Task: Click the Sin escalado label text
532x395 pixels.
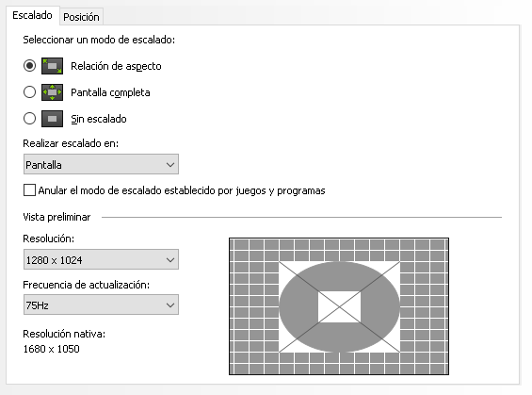Action: pos(99,119)
